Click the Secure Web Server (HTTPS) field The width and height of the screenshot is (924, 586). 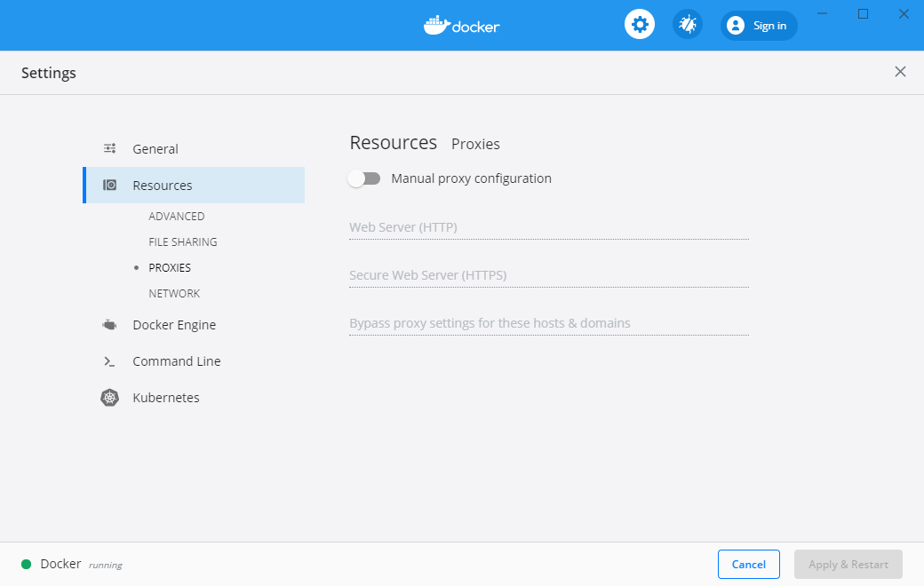[549, 275]
